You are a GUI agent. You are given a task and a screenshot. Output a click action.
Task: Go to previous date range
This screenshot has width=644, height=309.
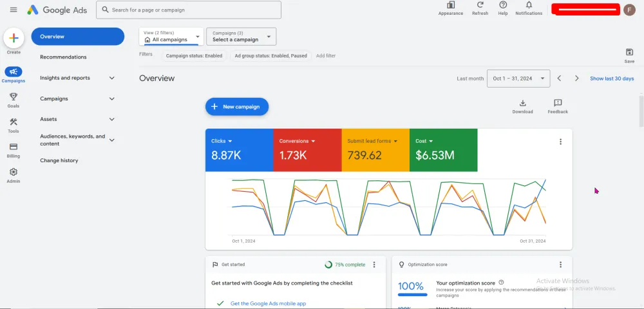pos(559,79)
